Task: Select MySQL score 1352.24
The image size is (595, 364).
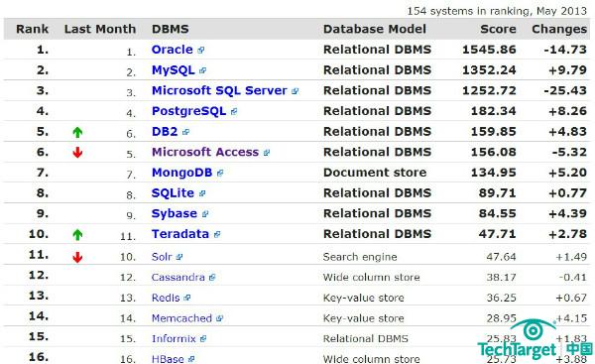Action: [489, 70]
